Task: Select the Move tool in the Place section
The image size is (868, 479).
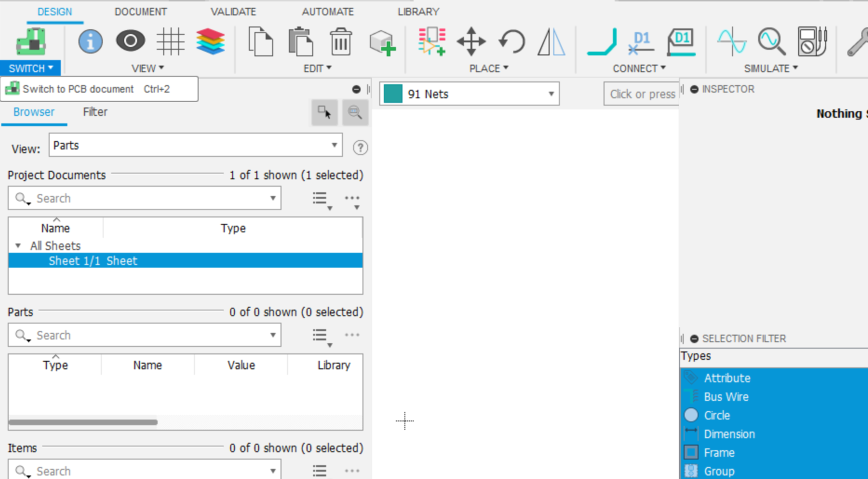Action: [x=470, y=42]
